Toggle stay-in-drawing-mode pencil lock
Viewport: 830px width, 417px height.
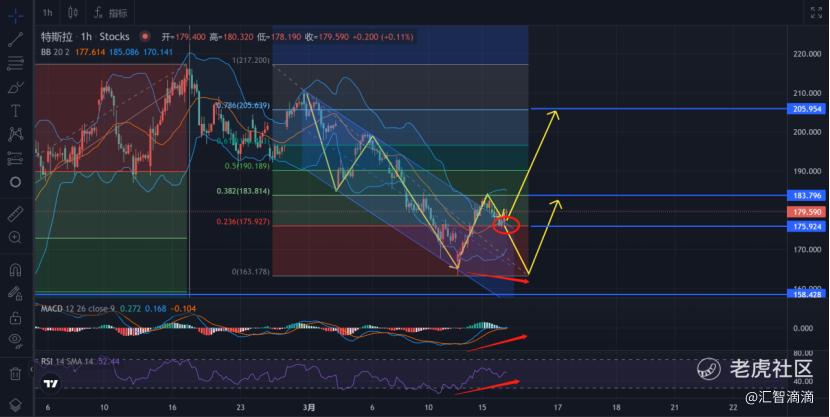point(15,294)
